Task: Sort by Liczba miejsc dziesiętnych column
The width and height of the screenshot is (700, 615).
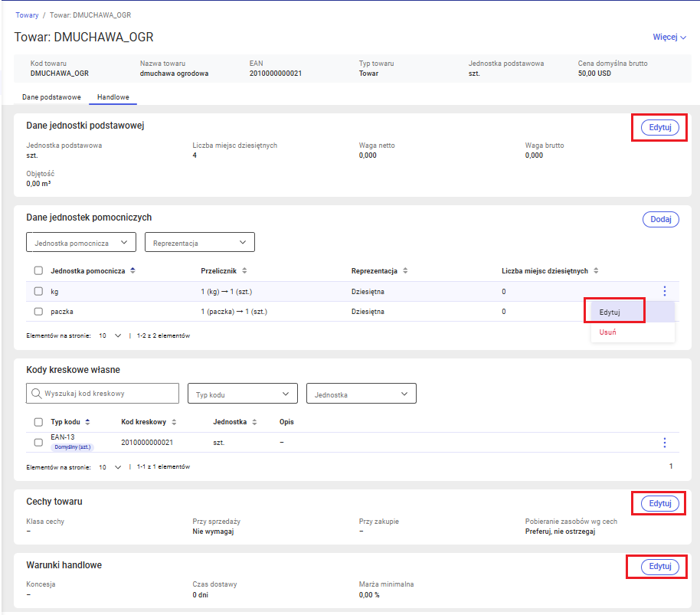Action: point(596,270)
